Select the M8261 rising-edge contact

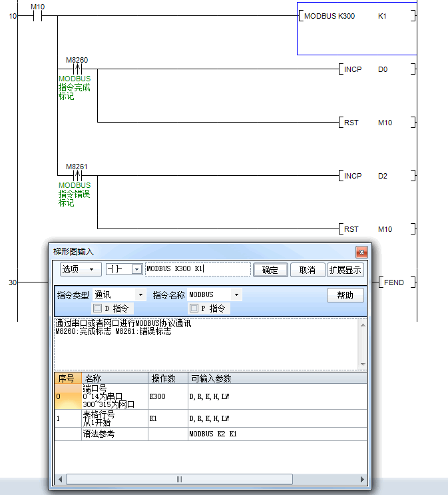pyautogui.click(x=77, y=175)
